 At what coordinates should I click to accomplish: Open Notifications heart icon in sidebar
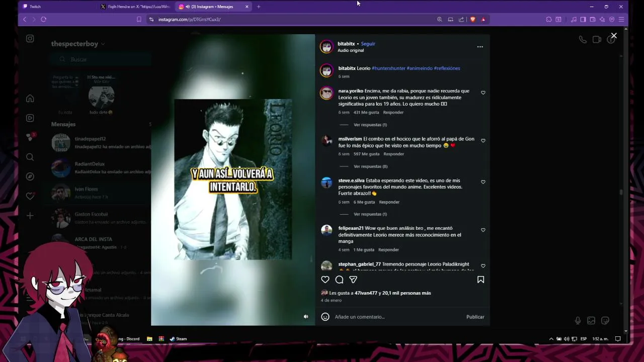coord(30,196)
